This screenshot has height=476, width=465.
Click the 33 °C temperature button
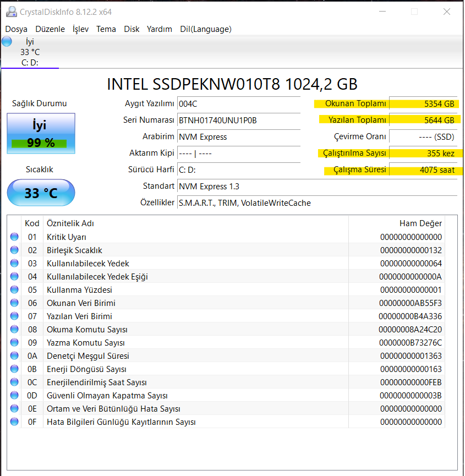[41, 193]
